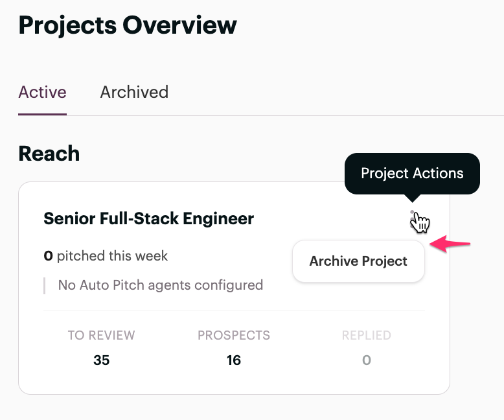Open the 35 to-review count

101,360
